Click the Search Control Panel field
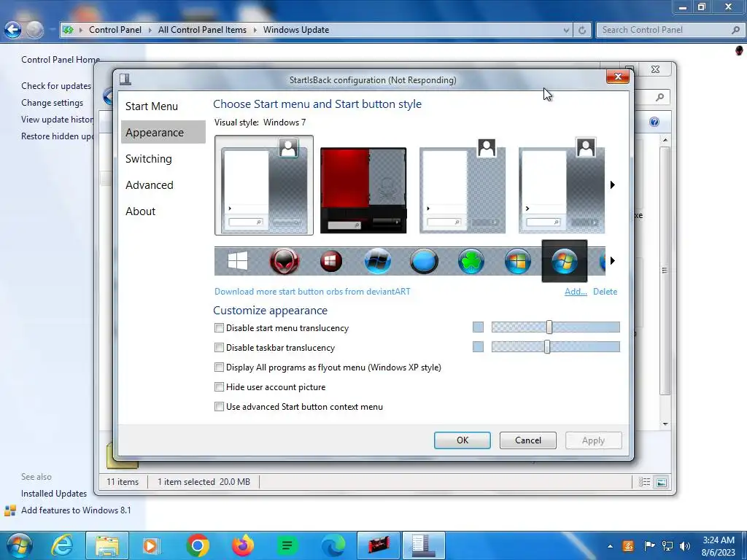Viewport: 747px width, 560px height. [670, 30]
